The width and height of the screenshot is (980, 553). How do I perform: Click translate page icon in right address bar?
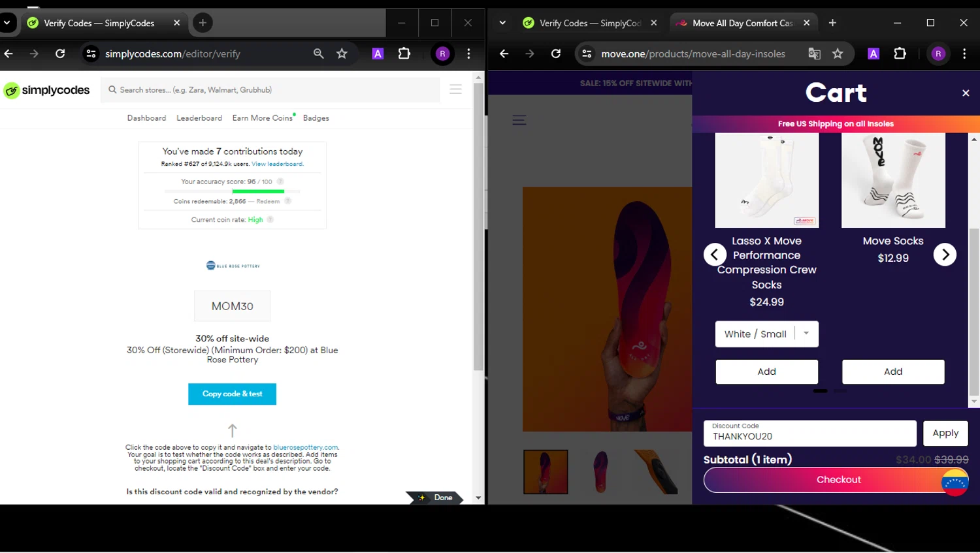click(814, 54)
